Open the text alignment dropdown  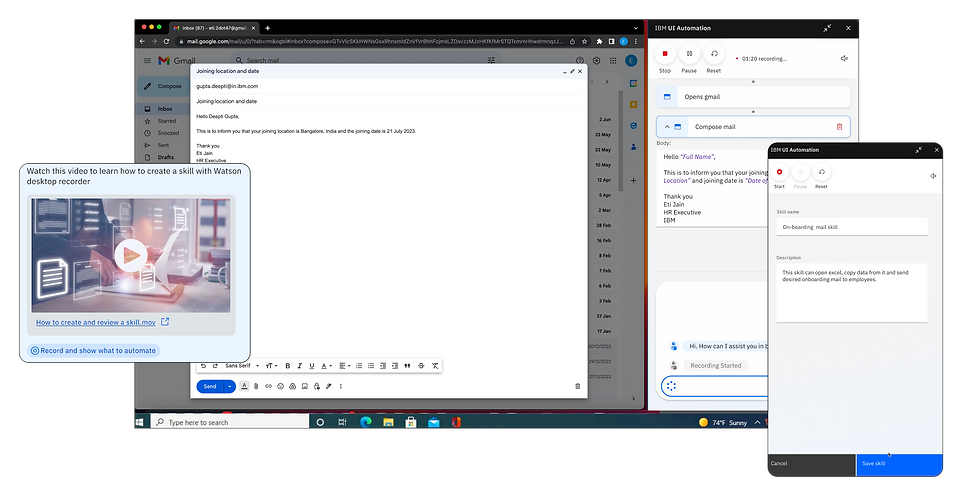pos(344,366)
